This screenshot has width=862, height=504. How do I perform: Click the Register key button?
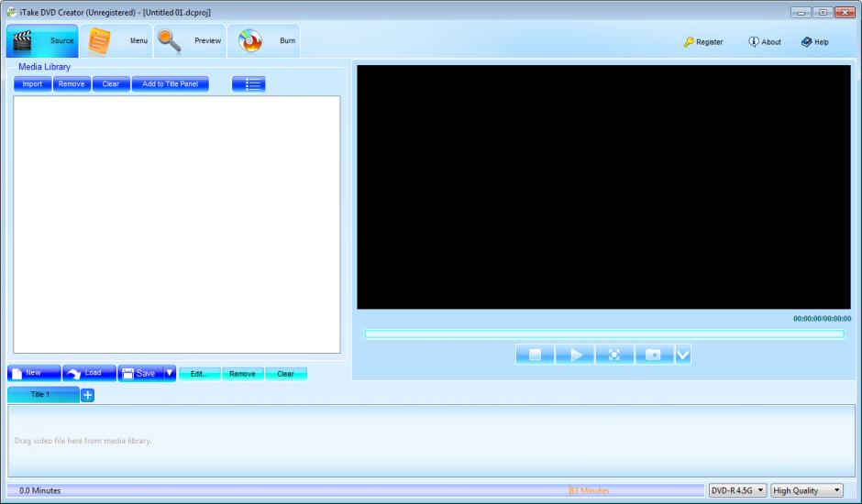(703, 42)
